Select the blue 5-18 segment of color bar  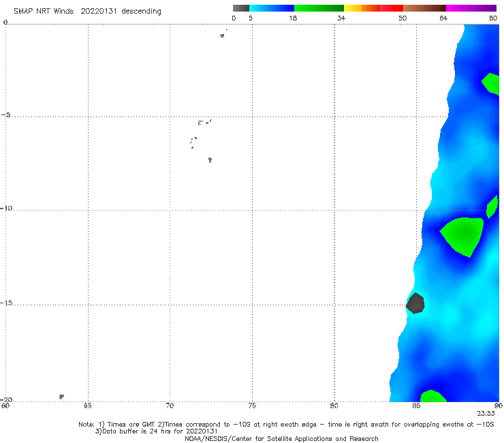tap(272, 8)
